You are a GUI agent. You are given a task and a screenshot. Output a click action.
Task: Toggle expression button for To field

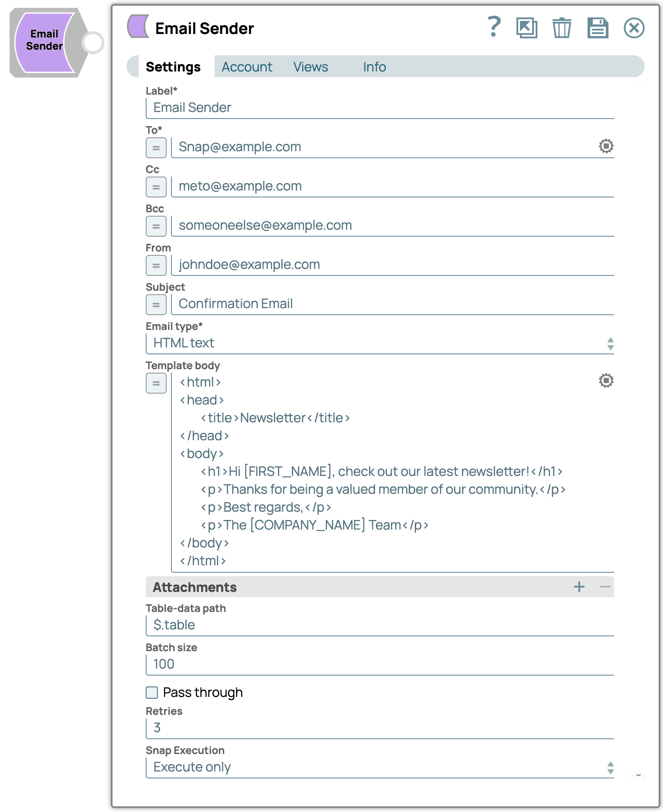click(156, 148)
